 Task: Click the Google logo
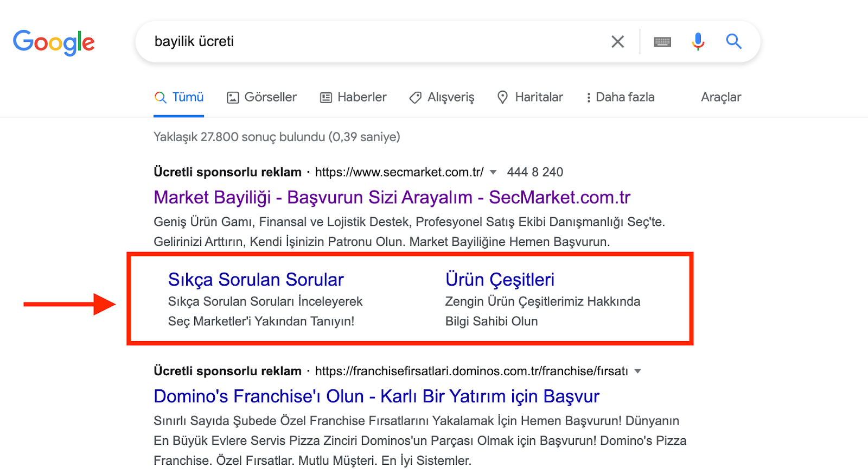(x=54, y=42)
